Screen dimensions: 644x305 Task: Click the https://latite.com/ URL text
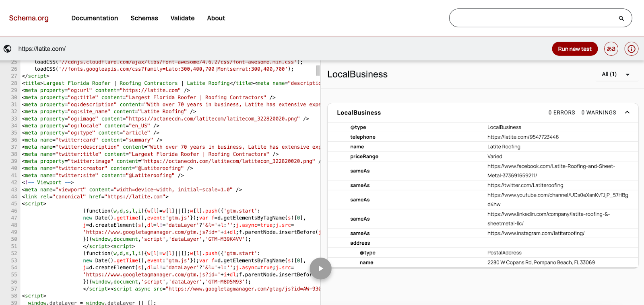[42, 49]
